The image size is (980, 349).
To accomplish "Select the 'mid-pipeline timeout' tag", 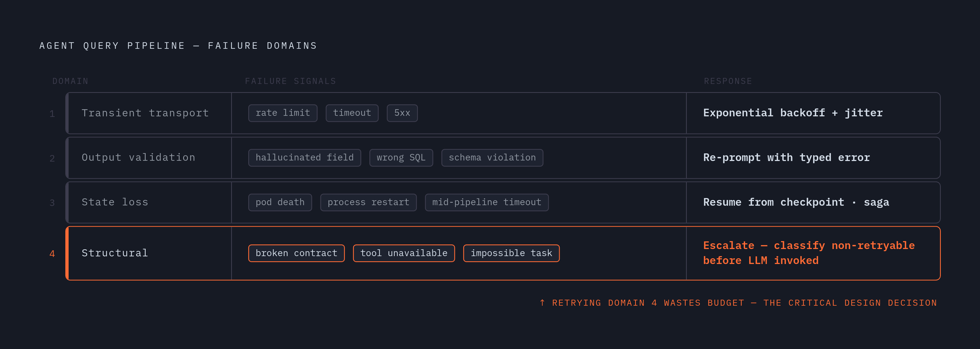I will point(486,202).
